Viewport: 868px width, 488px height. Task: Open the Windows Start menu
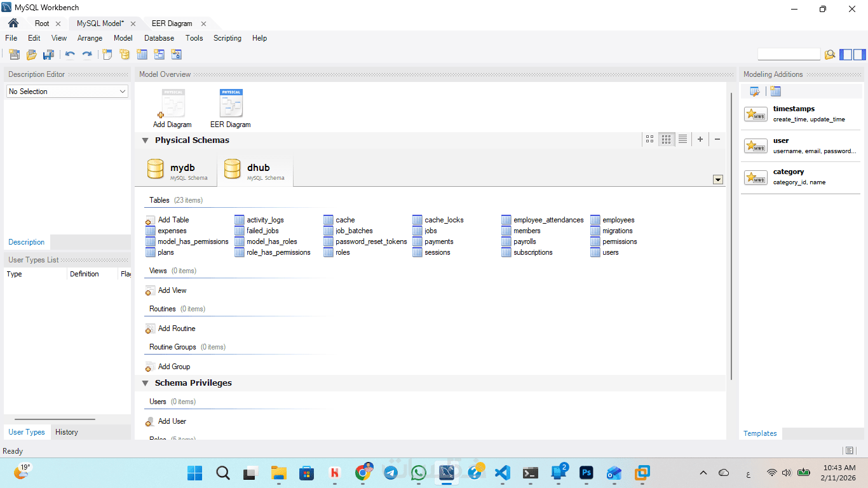[195, 473]
